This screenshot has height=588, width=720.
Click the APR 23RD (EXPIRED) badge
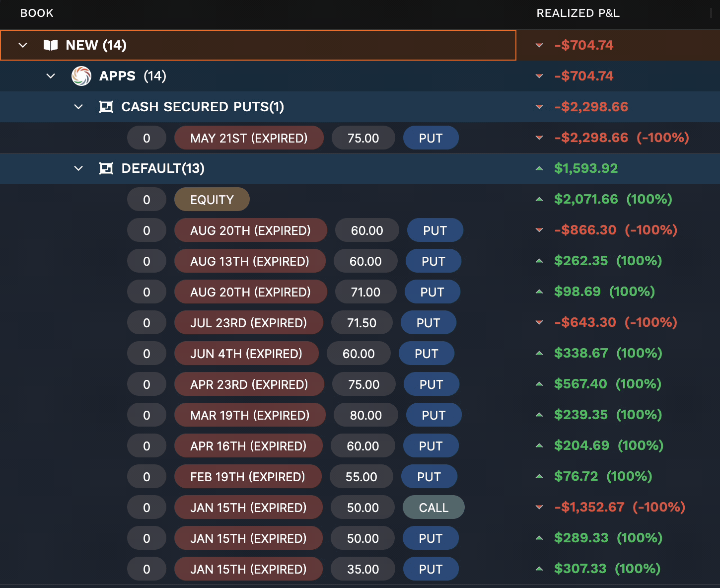(249, 384)
